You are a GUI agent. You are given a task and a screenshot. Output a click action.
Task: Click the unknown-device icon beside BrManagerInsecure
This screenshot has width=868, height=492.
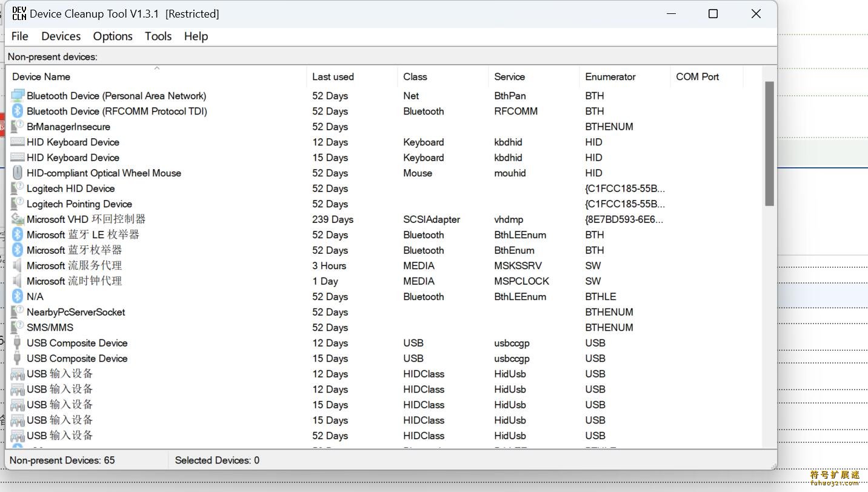[x=18, y=127]
